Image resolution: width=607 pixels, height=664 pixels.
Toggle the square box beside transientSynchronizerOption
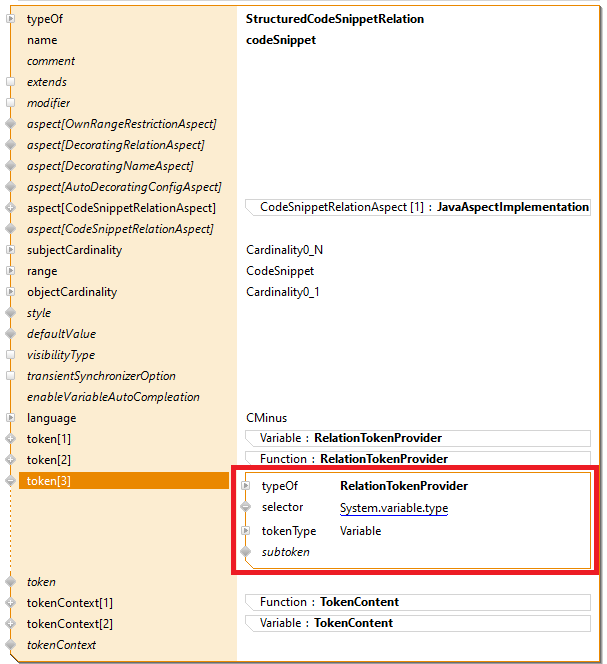[11, 376]
